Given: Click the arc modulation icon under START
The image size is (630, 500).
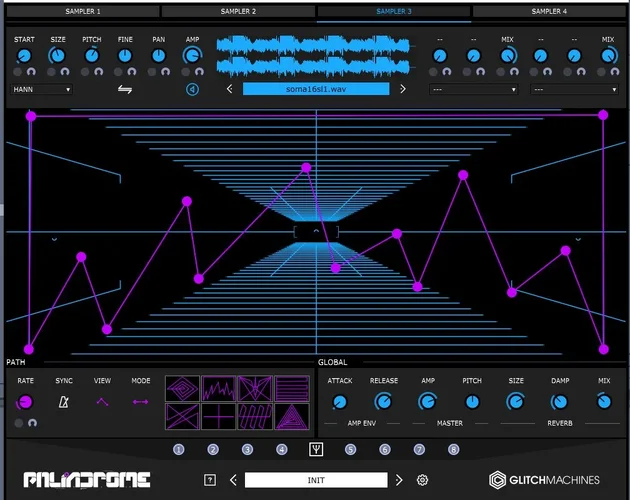Looking at the screenshot, I should click(31, 72).
